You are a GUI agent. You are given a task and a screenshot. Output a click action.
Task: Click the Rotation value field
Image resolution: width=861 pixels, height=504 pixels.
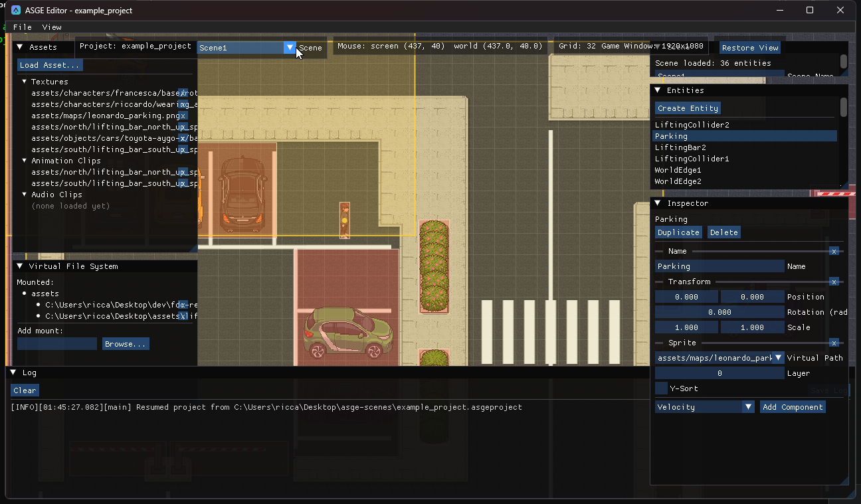coord(719,312)
